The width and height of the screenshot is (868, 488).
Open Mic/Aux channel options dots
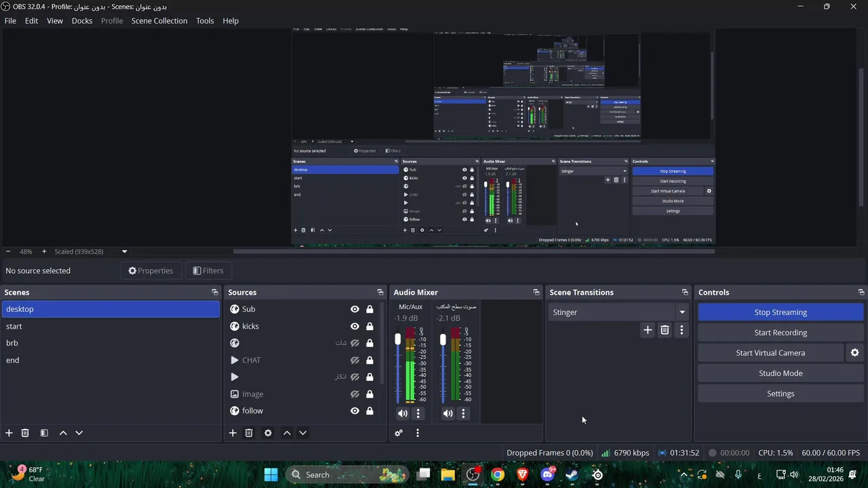coord(418,413)
